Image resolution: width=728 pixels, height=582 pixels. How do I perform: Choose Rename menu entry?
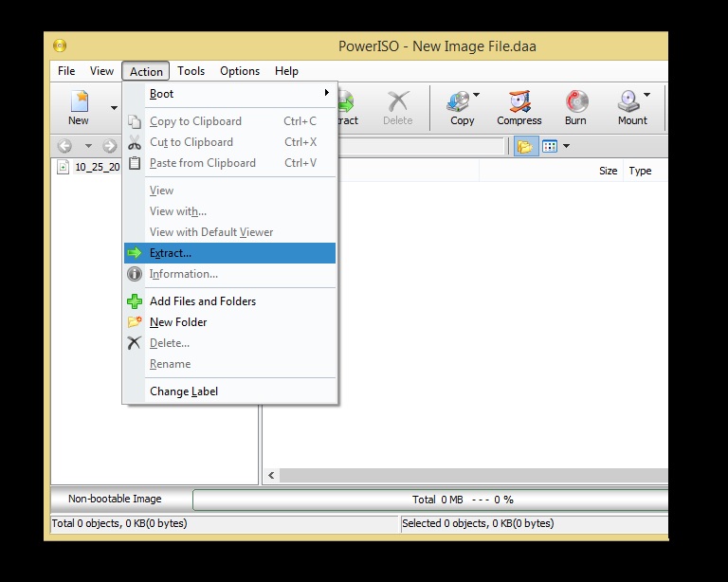click(x=229, y=364)
